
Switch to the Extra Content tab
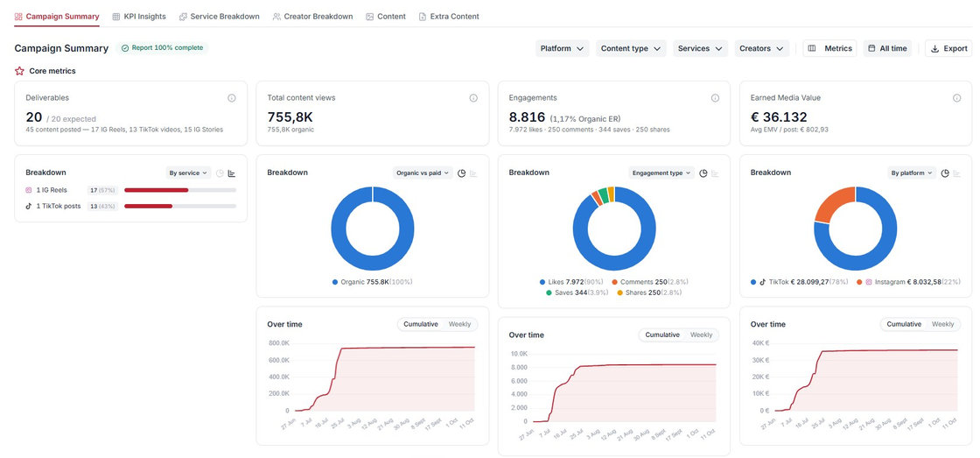pyautogui.click(x=449, y=17)
